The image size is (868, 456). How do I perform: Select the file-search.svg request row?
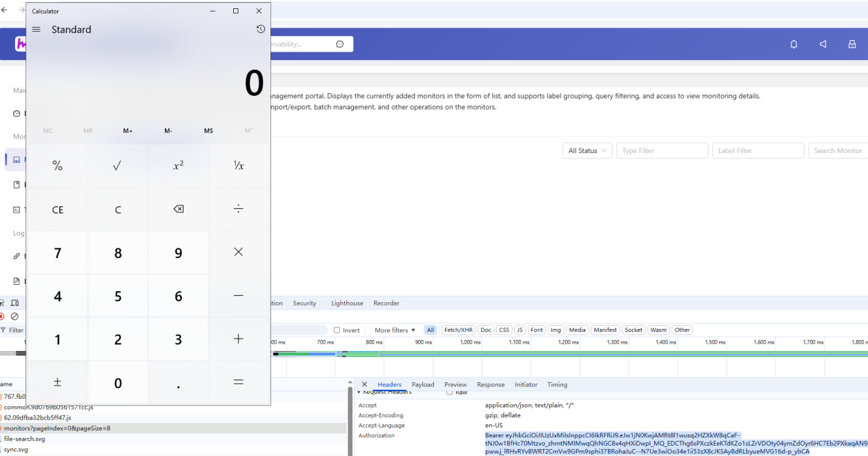click(x=172, y=439)
